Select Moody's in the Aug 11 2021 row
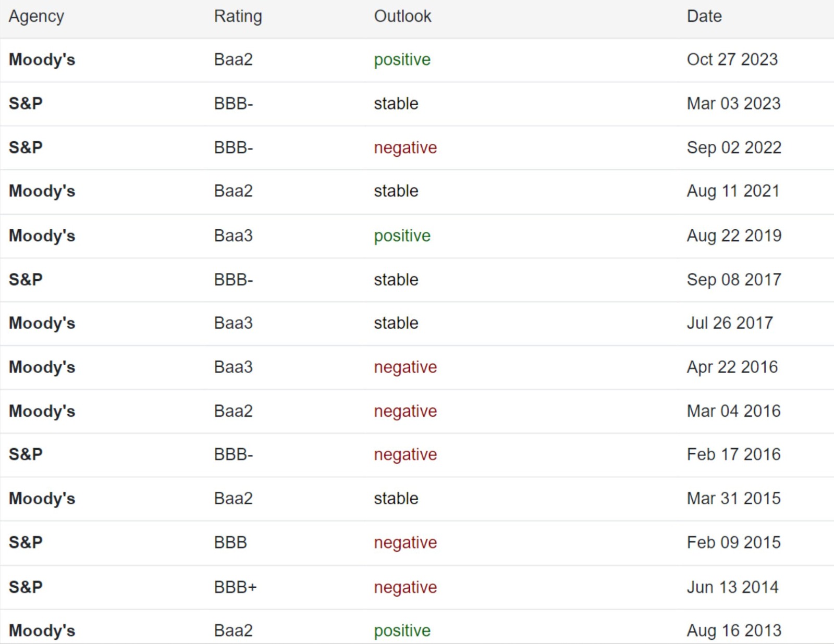 coord(42,191)
